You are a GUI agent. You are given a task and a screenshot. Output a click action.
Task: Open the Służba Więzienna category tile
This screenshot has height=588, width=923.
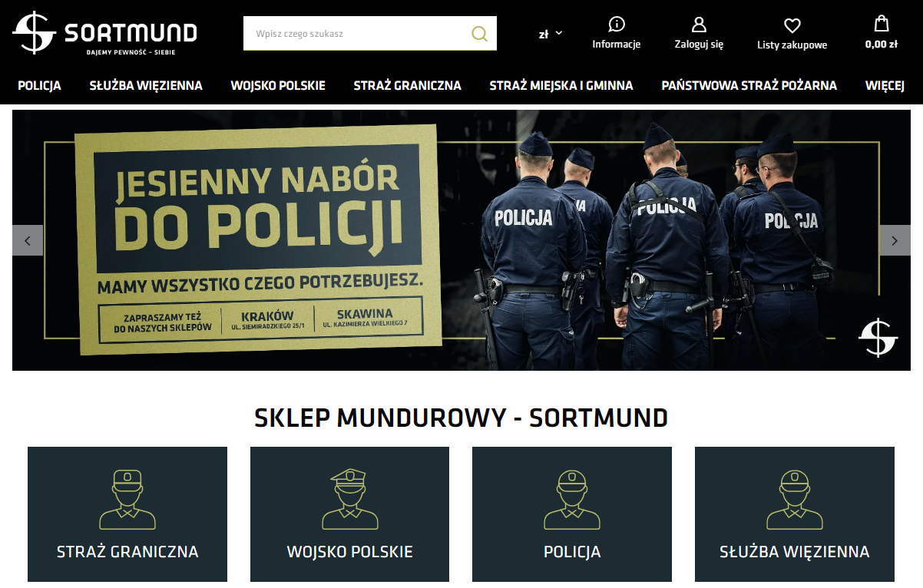coord(795,514)
